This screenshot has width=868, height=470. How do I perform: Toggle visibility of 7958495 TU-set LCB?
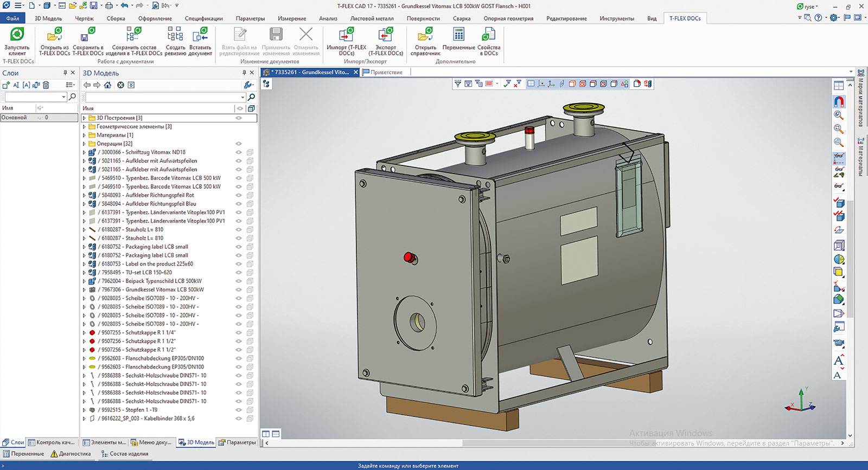point(238,273)
